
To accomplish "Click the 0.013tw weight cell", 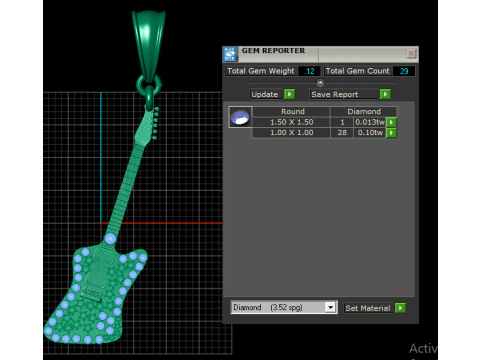I will coord(370,122).
